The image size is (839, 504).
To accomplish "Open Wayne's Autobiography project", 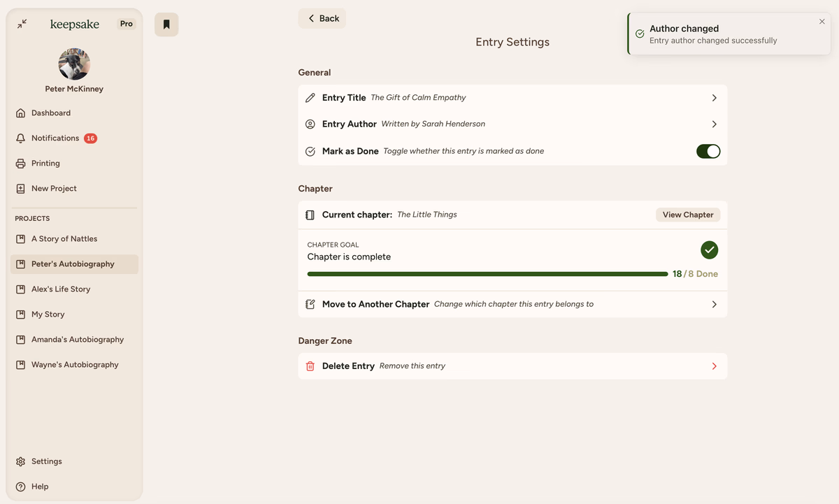I will coord(75,365).
